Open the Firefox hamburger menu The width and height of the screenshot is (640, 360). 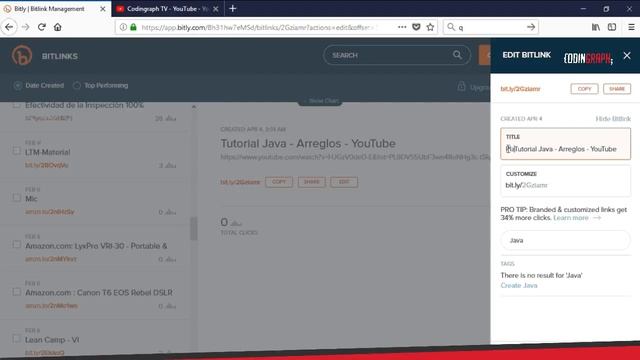(631, 27)
